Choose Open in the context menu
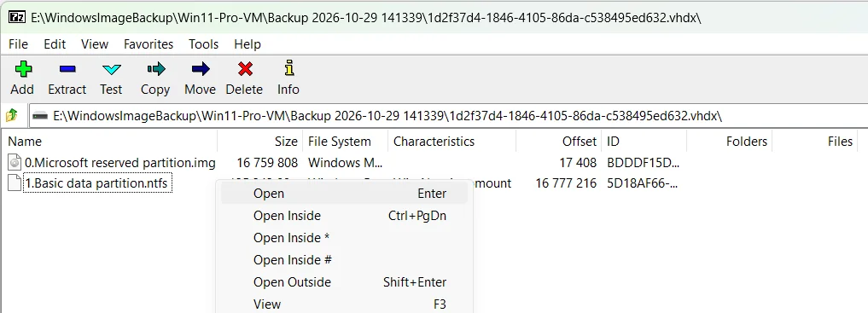868x313 pixels. [344, 194]
